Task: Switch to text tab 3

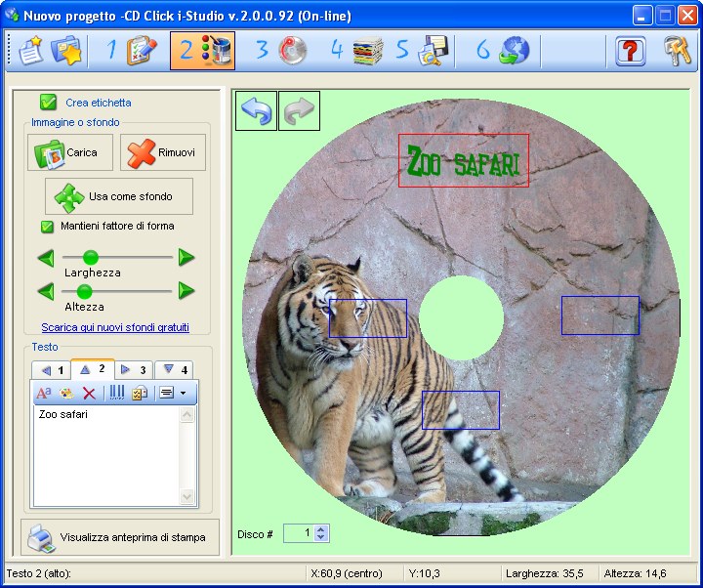Action: [134, 370]
